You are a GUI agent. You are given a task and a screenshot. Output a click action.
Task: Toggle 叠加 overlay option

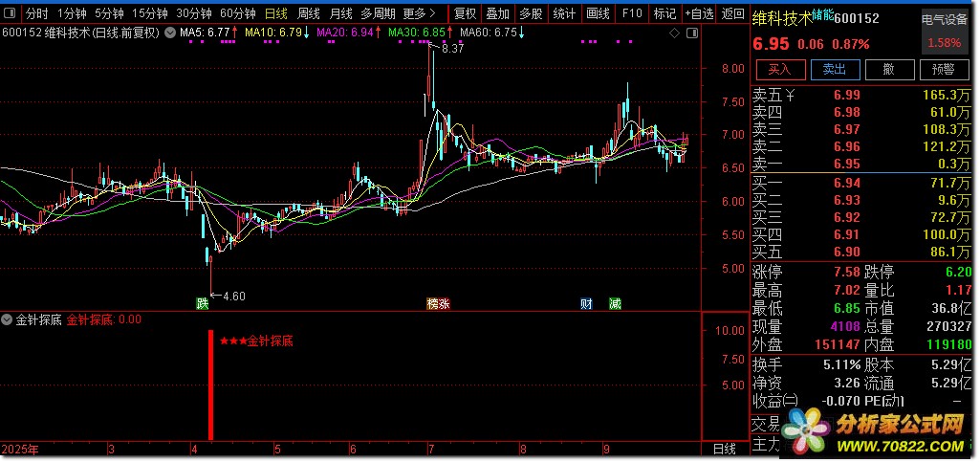click(x=497, y=14)
